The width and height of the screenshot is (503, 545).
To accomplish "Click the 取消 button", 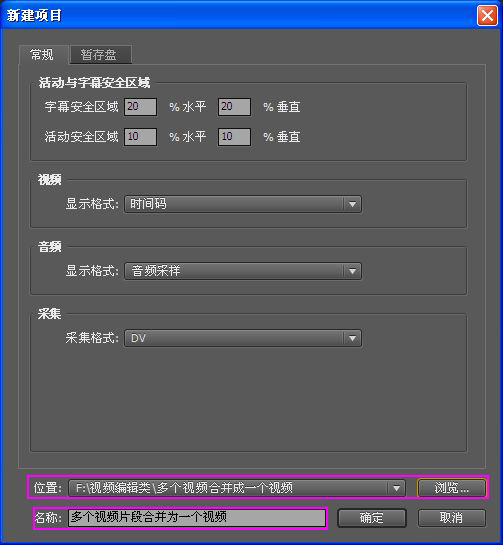I will pyautogui.click(x=452, y=518).
